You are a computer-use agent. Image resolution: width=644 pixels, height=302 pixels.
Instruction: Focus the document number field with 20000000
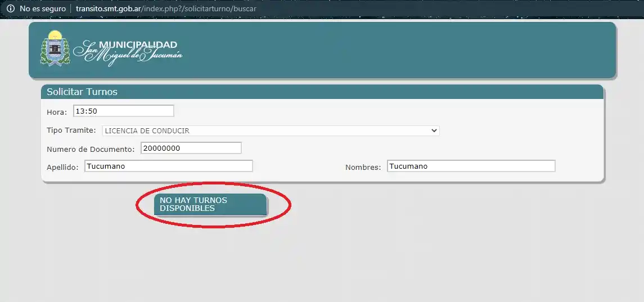tap(191, 148)
